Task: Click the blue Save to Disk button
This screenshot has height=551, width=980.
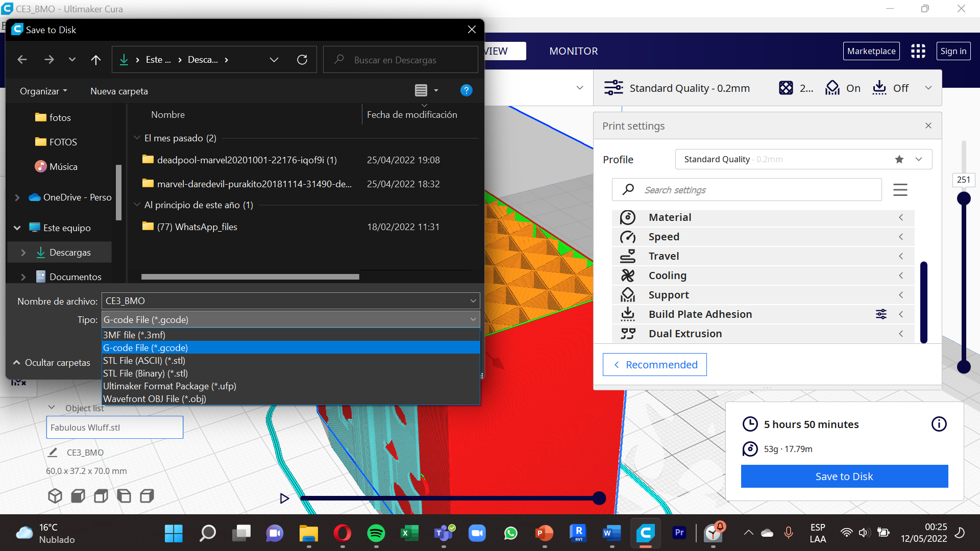Action: 844,476
